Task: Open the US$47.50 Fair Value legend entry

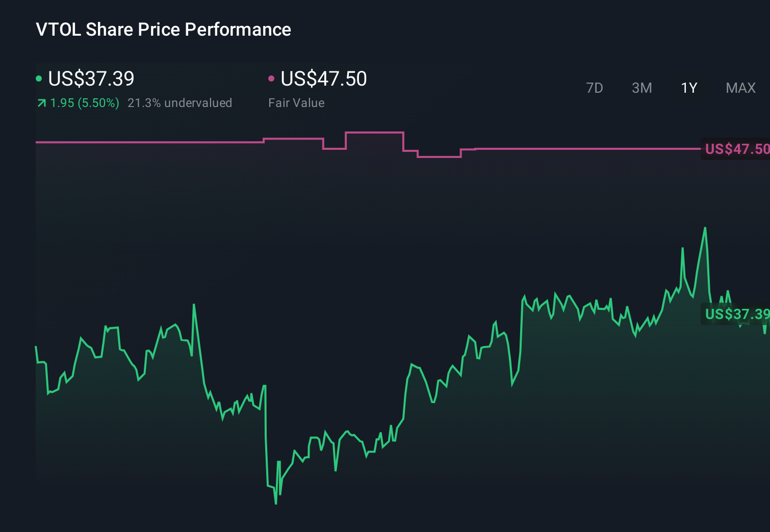Action: point(324,79)
